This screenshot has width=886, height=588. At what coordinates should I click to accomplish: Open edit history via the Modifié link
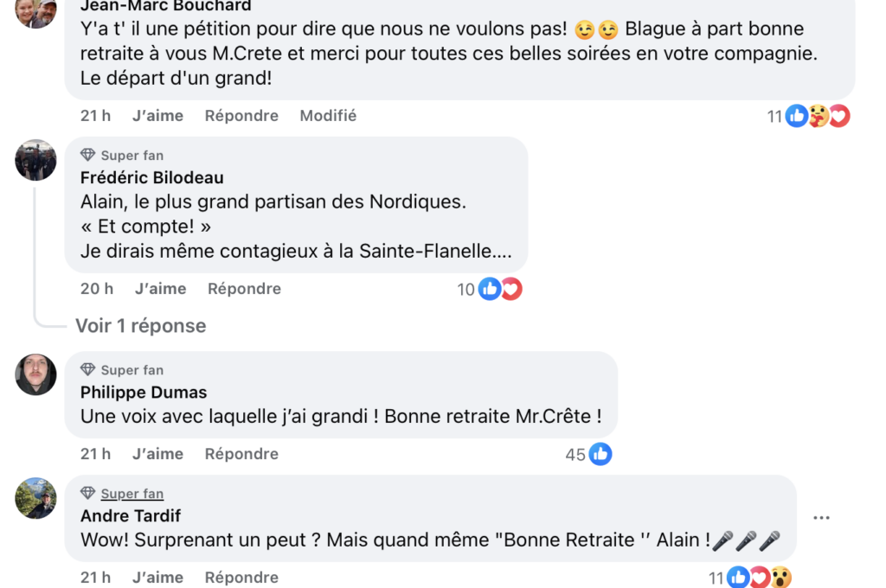(x=328, y=115)
